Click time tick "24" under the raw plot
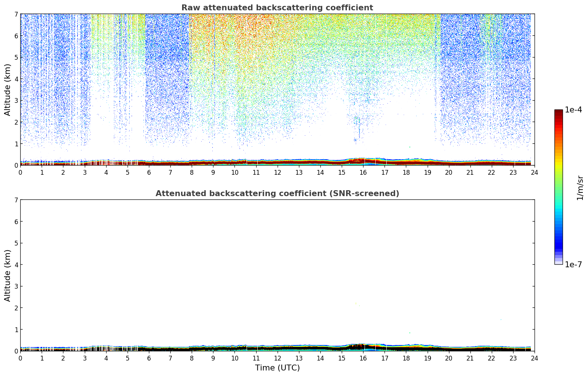Image resolution: width=588 pixels, height=376 pixels. [535, 172]
